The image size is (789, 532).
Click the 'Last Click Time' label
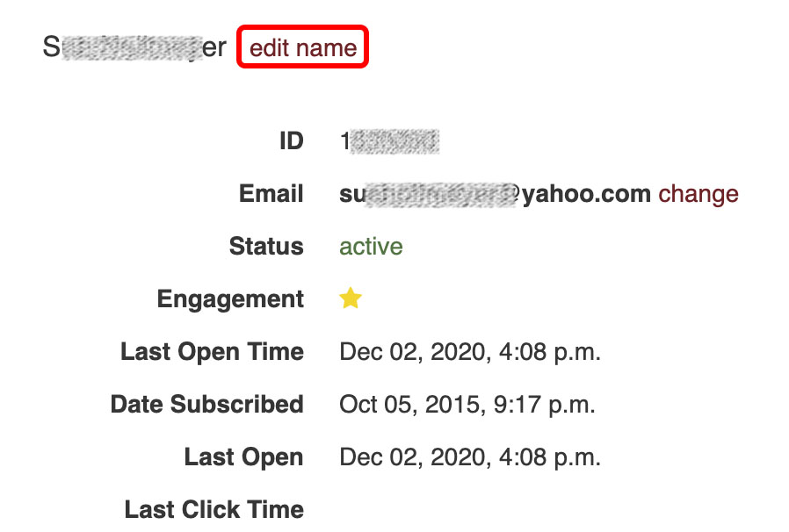pos(214,509)
